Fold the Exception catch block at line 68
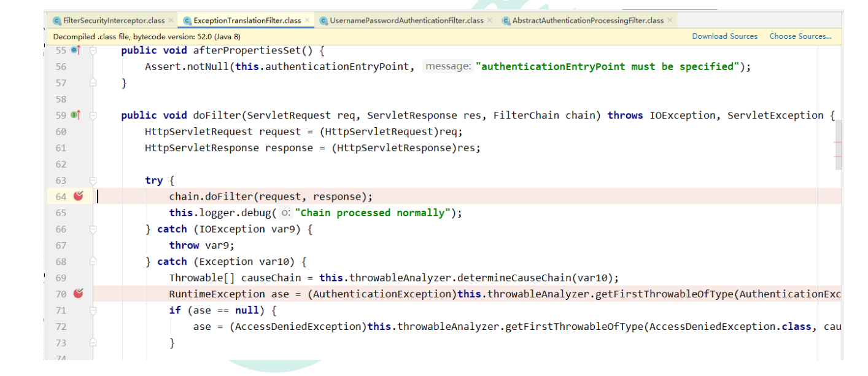868x376 pixels. click(93, 262)
